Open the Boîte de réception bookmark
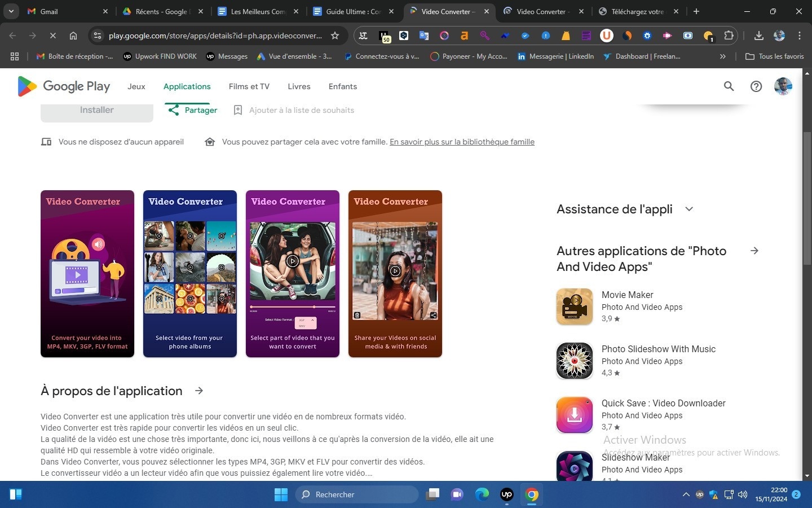 point(74,56)
